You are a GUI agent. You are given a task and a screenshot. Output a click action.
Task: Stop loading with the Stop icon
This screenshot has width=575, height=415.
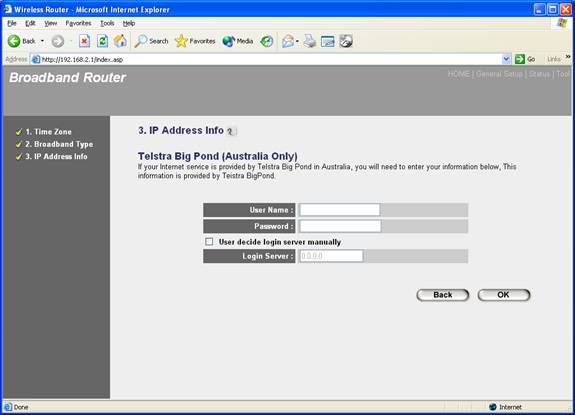click(85, 41)
